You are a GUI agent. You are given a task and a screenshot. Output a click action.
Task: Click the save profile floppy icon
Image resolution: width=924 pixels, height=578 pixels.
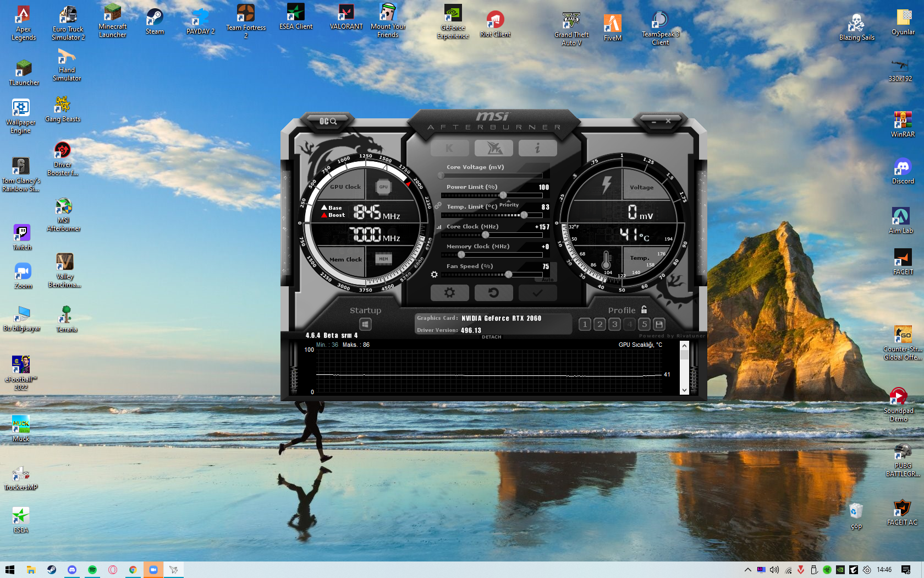pos(659,324)
